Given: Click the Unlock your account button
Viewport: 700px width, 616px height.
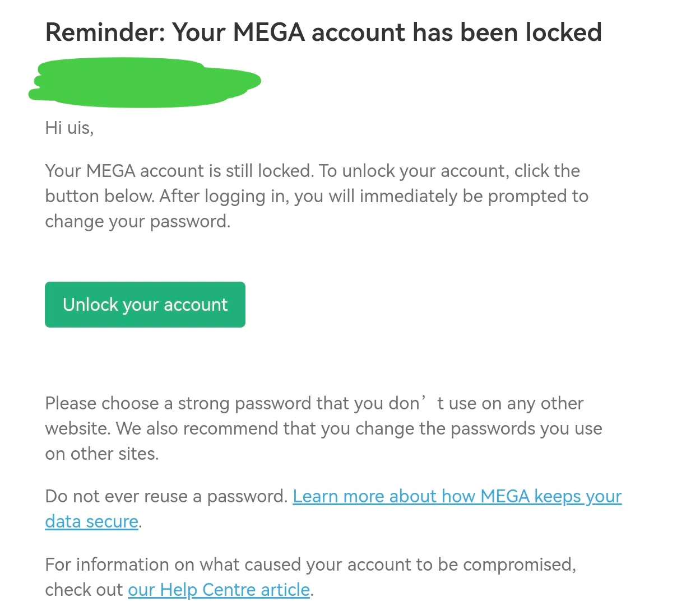Looking at the screenshot, I should point(145,305).
